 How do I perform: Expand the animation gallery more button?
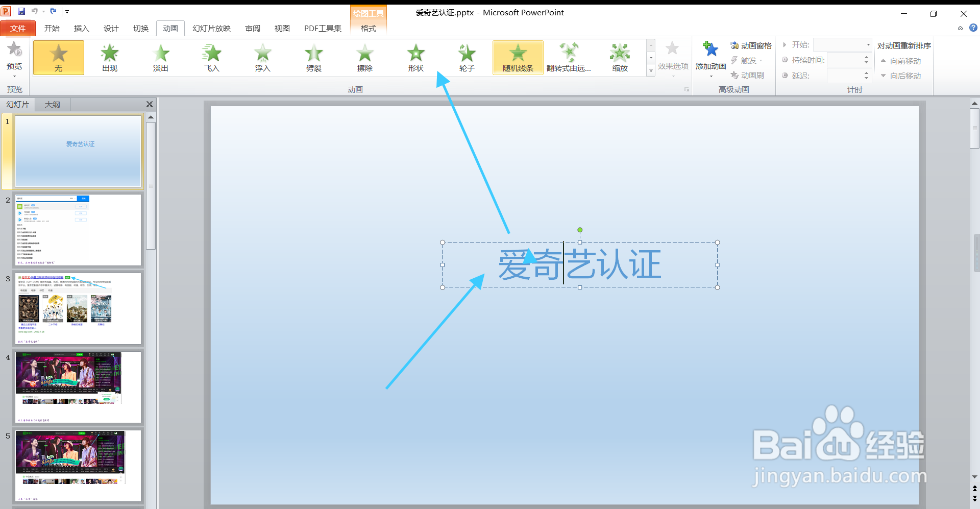651,71
